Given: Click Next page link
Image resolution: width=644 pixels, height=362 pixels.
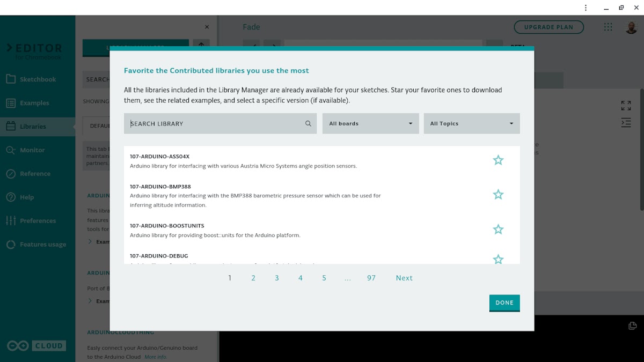Looking at the screenshot, I should coord(404,278).
